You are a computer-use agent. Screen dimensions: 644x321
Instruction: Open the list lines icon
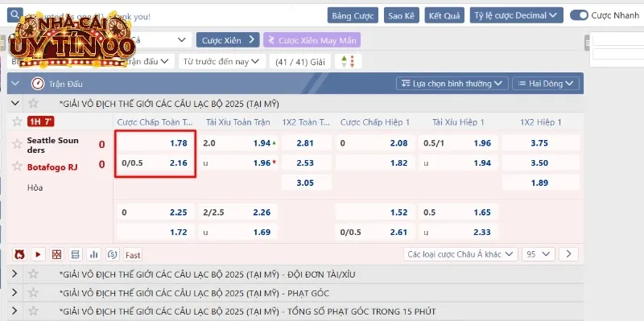pos(75,254)
